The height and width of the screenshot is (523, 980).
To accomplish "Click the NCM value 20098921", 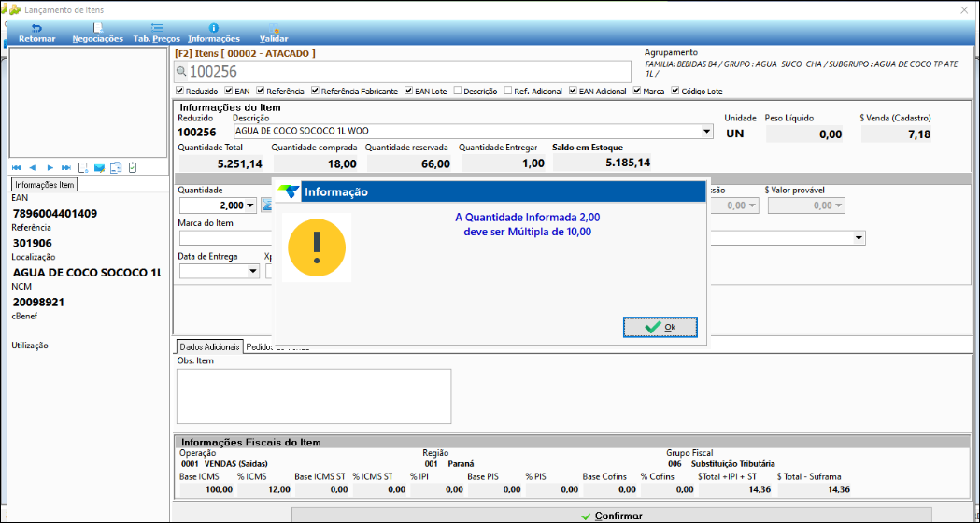I will pyautogui.click(x=38, y=303).
